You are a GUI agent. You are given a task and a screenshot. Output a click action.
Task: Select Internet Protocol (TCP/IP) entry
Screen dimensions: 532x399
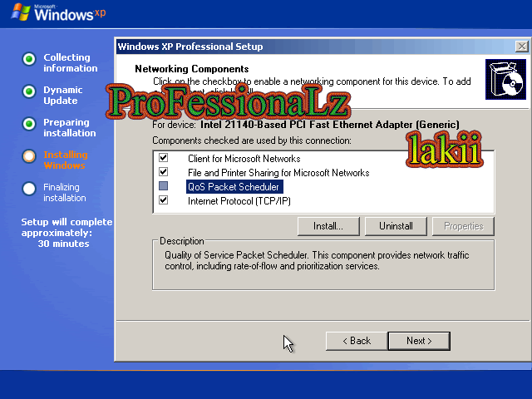[239, 201]
